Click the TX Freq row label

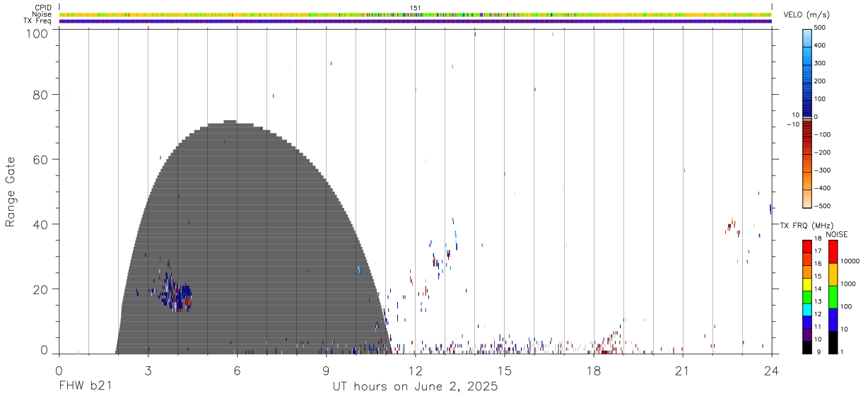[x=37, y=21]
